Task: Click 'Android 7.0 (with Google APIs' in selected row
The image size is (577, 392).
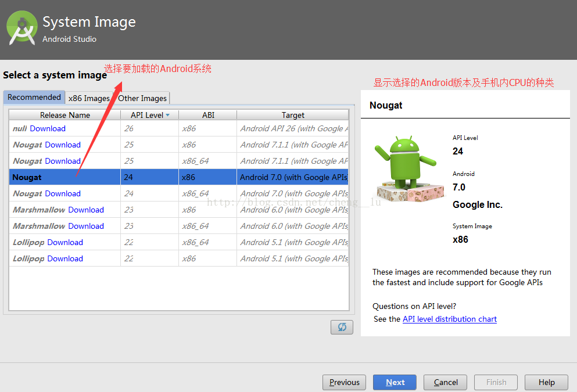Action: 293,177
